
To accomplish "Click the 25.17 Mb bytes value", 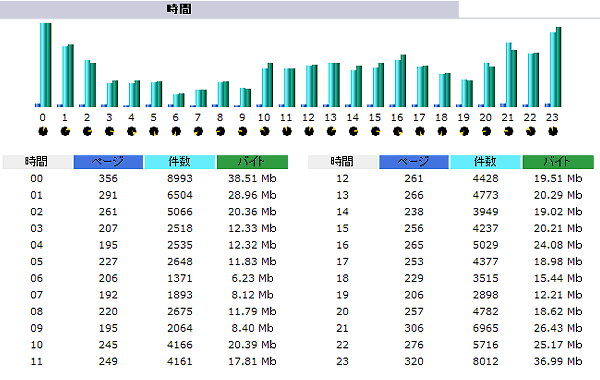I will 558,345.
